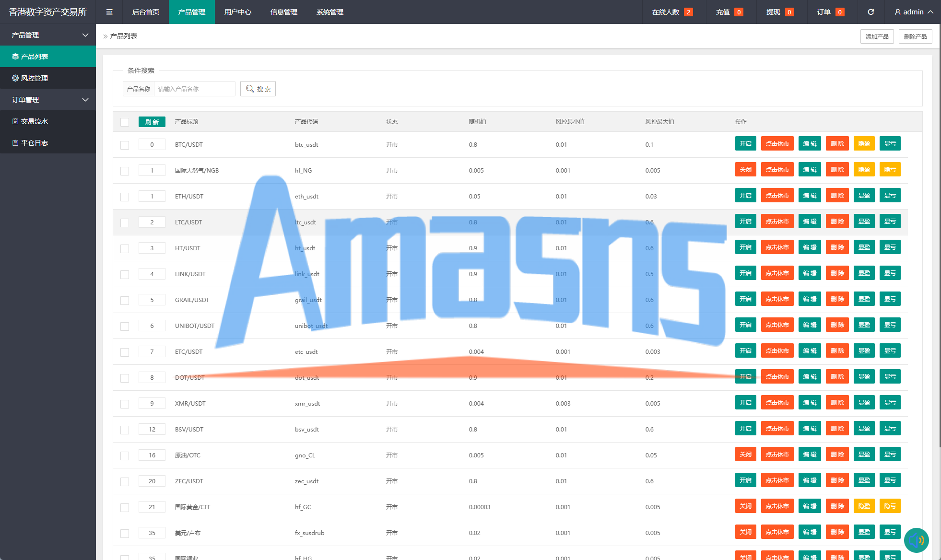The height and width of the screenshot is (560, 941).
Task: Toggle the select-all checkbox in table header
Action: (x=125, y=122)
